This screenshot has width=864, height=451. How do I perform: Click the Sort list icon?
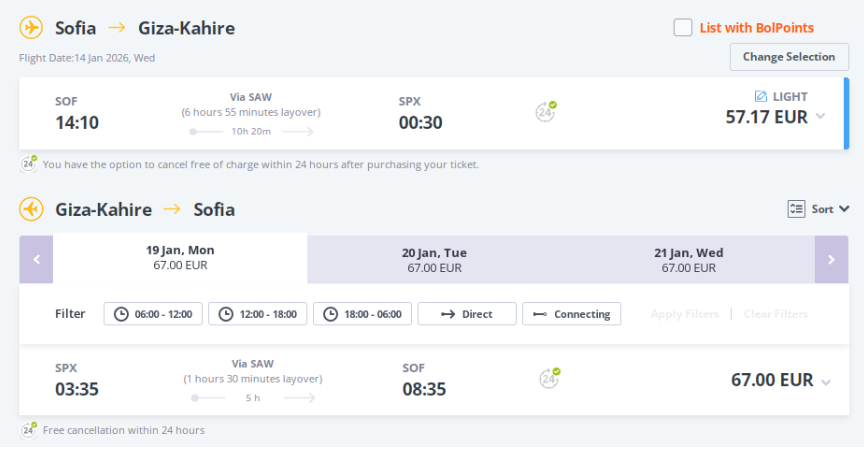point(796,209)
